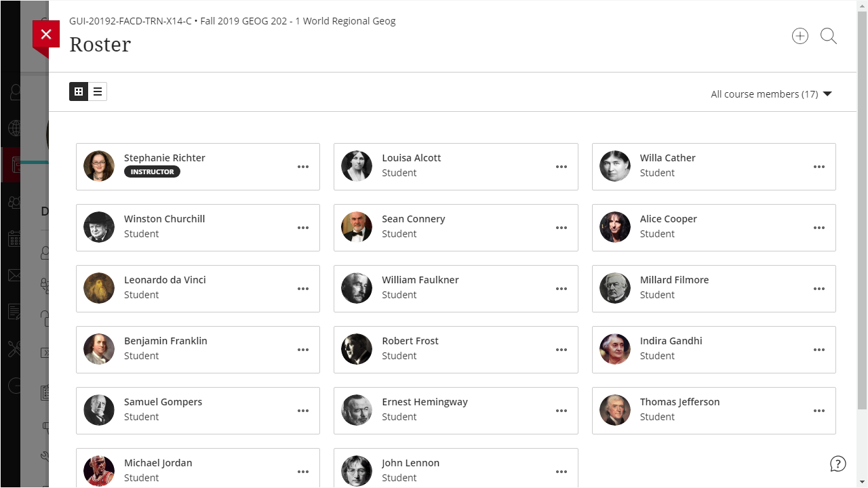
Task: Open more options for Indira Gandhi
Action: coord(819,350)
